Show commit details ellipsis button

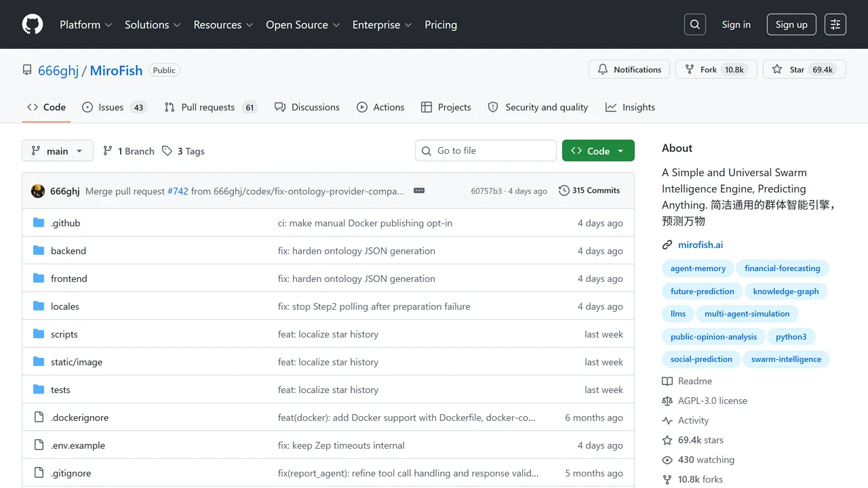click(419, 191)
